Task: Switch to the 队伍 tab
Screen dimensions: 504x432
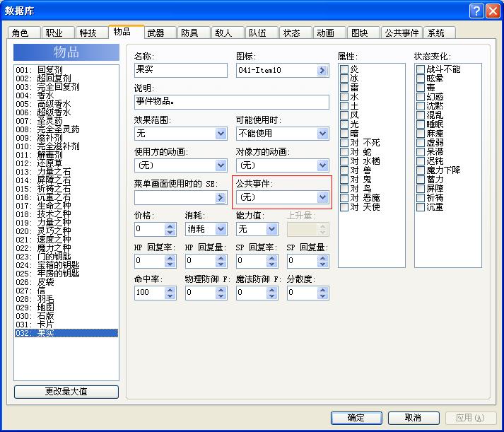Action: click(262, 33)
